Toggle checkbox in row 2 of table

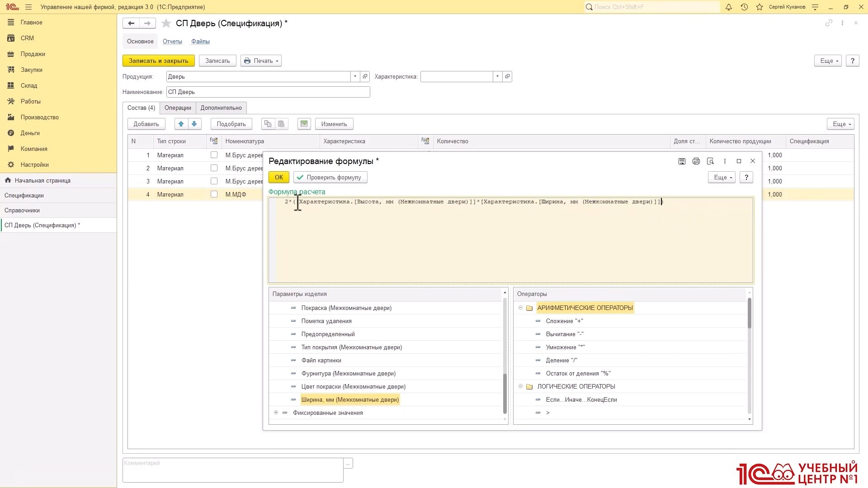click(x=214, y=168)
